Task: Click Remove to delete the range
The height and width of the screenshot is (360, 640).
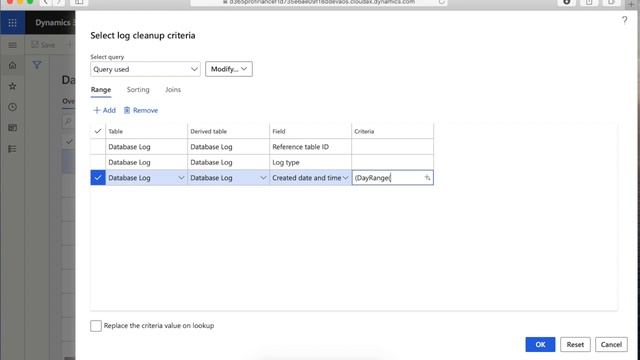Action: click(141, 110)
